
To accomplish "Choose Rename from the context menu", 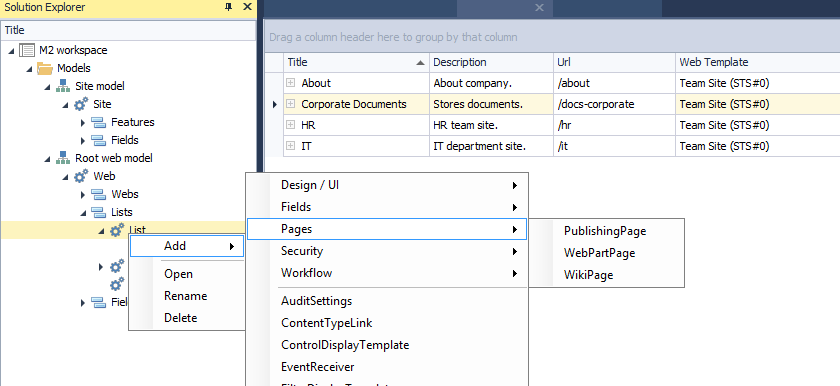I will click(x=185, y=296).
